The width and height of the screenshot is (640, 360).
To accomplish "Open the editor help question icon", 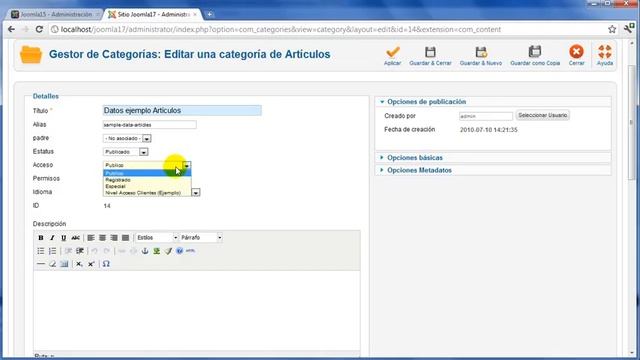I will click(x=180, y=251).
